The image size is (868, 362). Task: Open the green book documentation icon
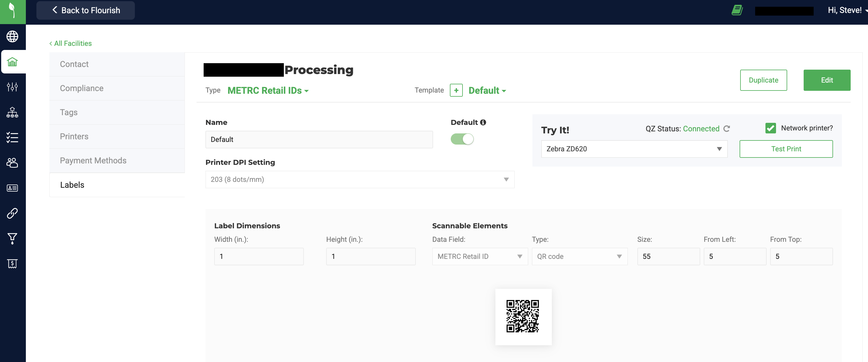pyautogui.click(x=737, y=10)
